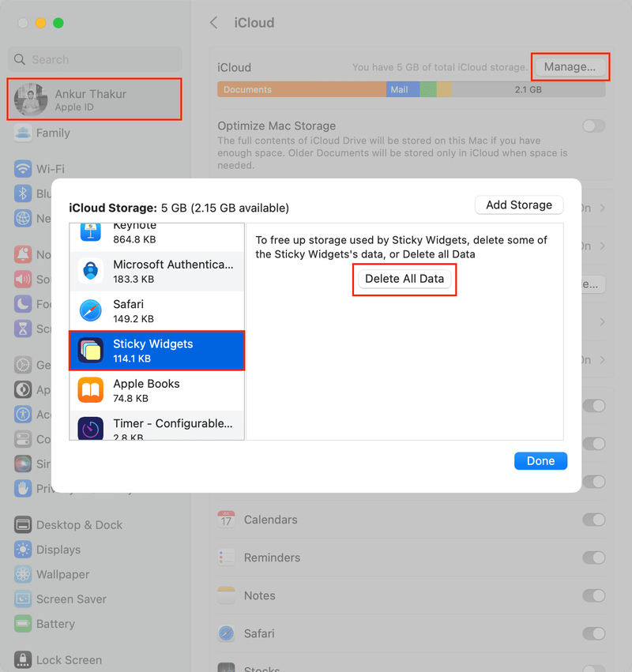
Task: Click the Notes icon in the iCloud apps list
Action: click(x=226, y=595)
